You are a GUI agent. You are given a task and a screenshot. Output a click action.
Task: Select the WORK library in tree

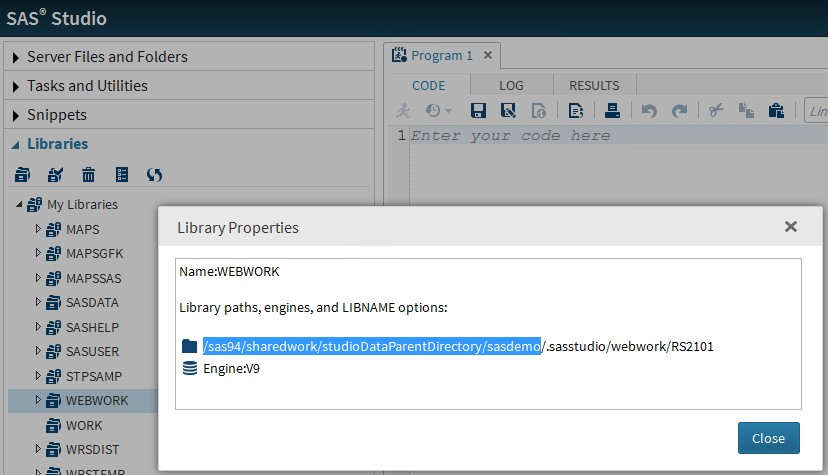(85, 425)
